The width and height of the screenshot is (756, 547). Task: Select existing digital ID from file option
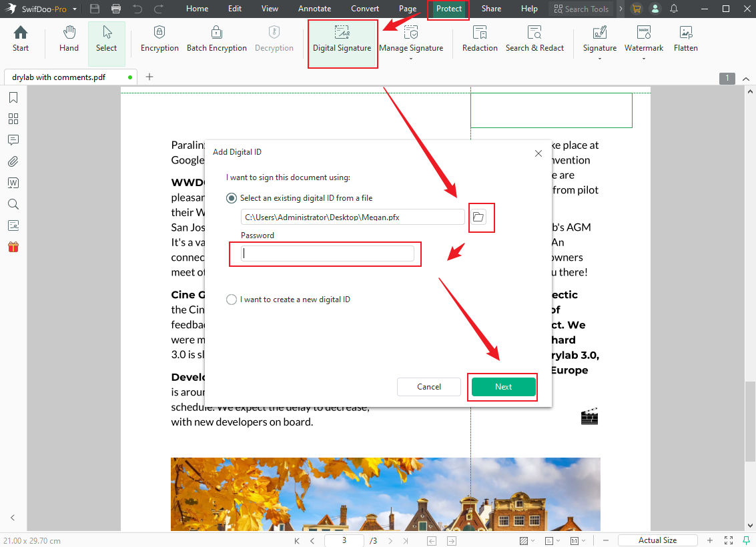pyautogui.click(x=231, y=197)
